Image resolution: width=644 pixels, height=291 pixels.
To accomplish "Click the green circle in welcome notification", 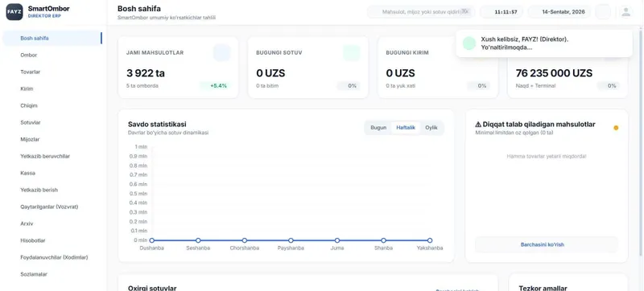I will pos(469,43).
